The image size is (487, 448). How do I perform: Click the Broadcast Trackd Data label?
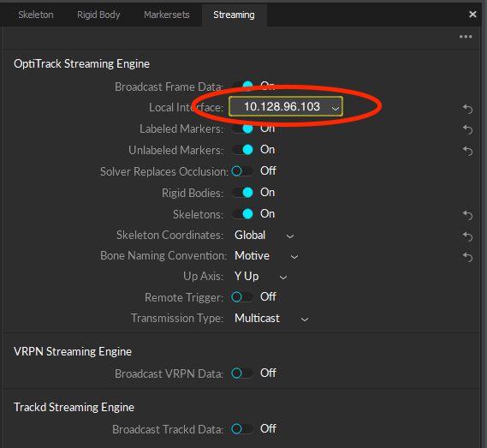168,429
